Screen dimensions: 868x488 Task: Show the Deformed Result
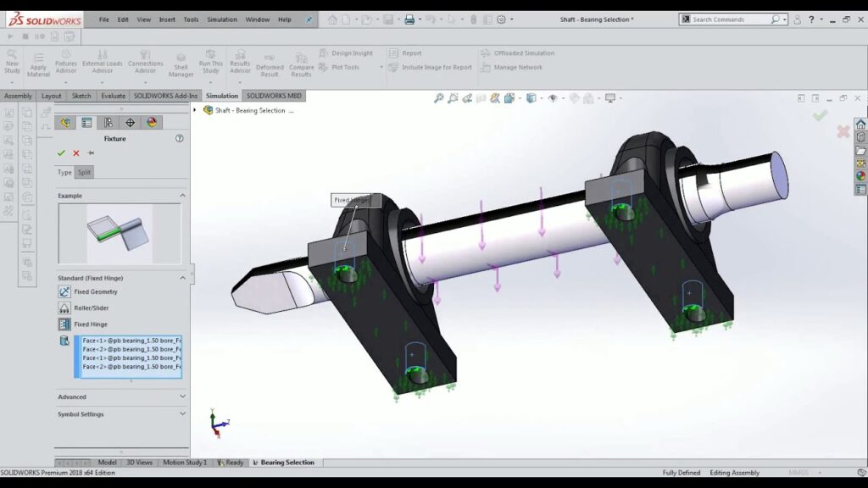coord(270,64)
